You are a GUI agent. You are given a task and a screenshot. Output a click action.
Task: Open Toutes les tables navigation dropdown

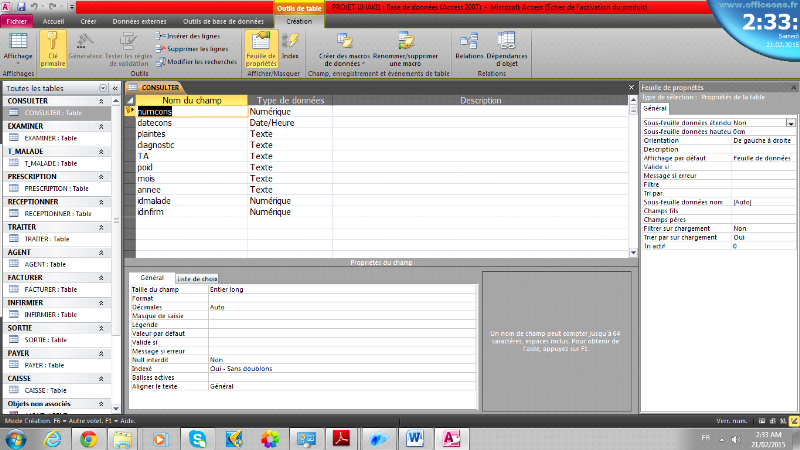(x=103, y=89)
